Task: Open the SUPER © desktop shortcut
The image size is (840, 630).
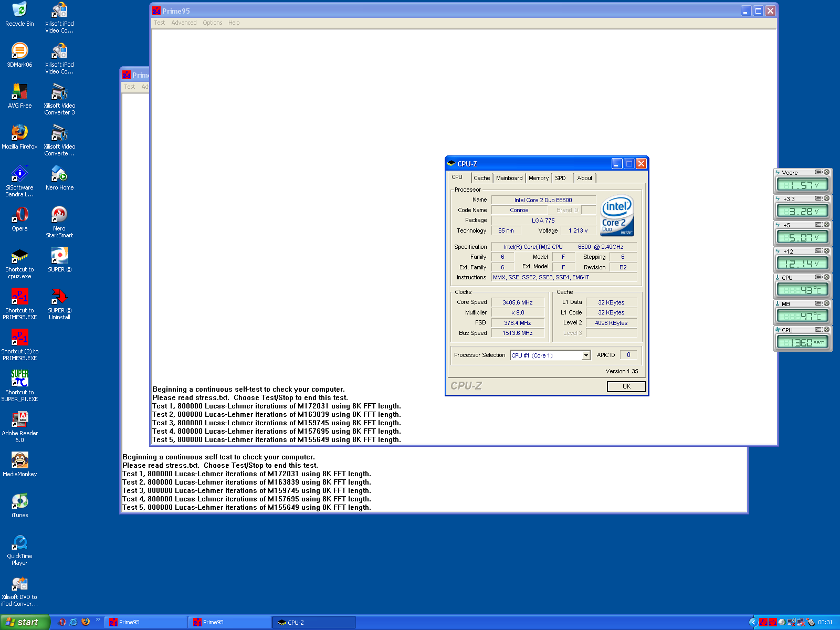Action: pyautogui.click(x=59, y=260)
